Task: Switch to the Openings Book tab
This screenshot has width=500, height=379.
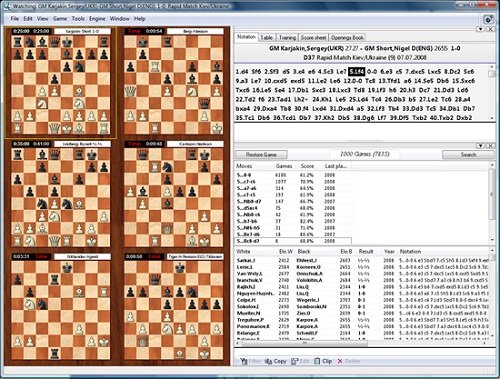Action: coord(347,37)
